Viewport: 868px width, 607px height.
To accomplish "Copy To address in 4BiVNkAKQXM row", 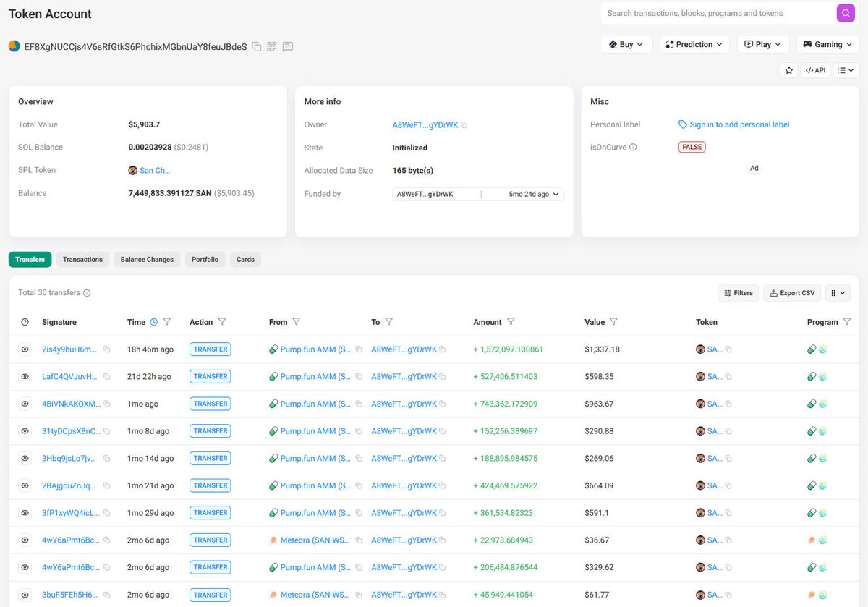I will [443, 404].
